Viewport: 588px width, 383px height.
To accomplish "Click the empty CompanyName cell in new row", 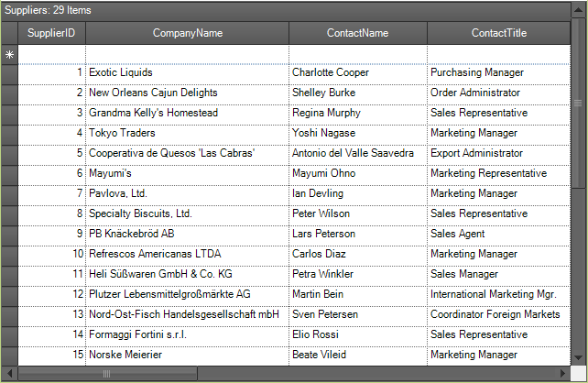I will point(188,55).
